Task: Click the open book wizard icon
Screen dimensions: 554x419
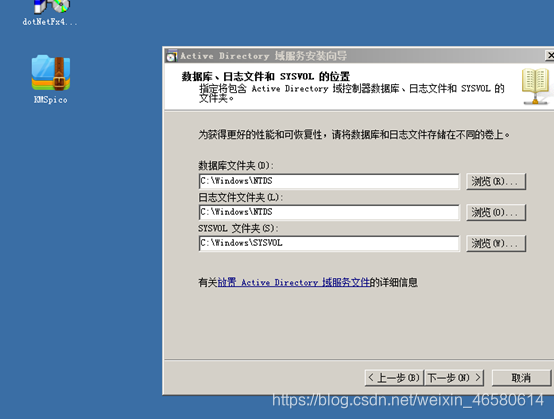Action: 536,87
